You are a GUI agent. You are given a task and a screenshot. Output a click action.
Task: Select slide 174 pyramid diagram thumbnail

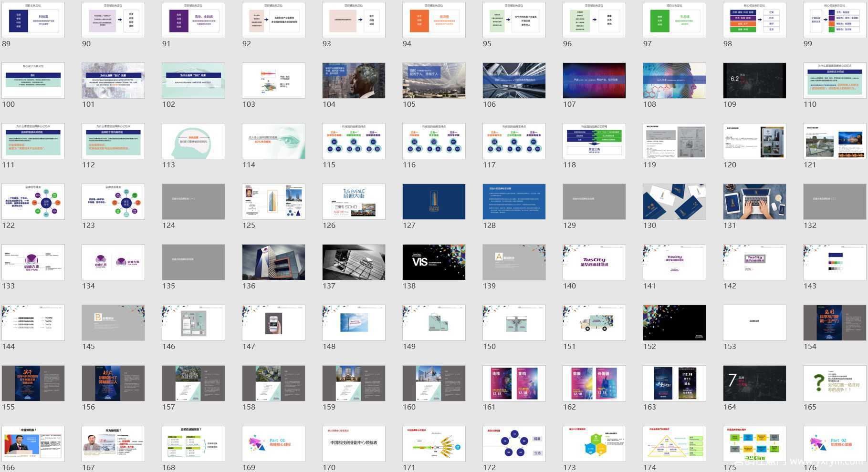click(x=674, y=444)
